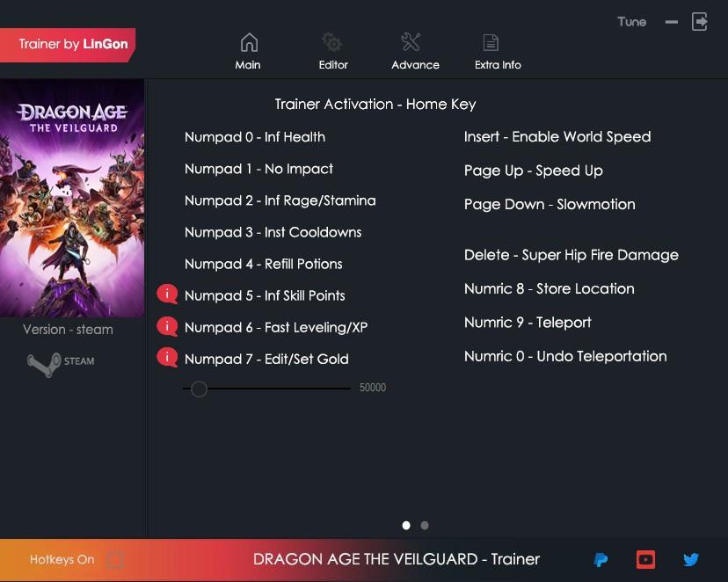Activate Numric 0 - Undo Teleportation
The width and height of the screenshot is (728, 582).
(565, 356)
